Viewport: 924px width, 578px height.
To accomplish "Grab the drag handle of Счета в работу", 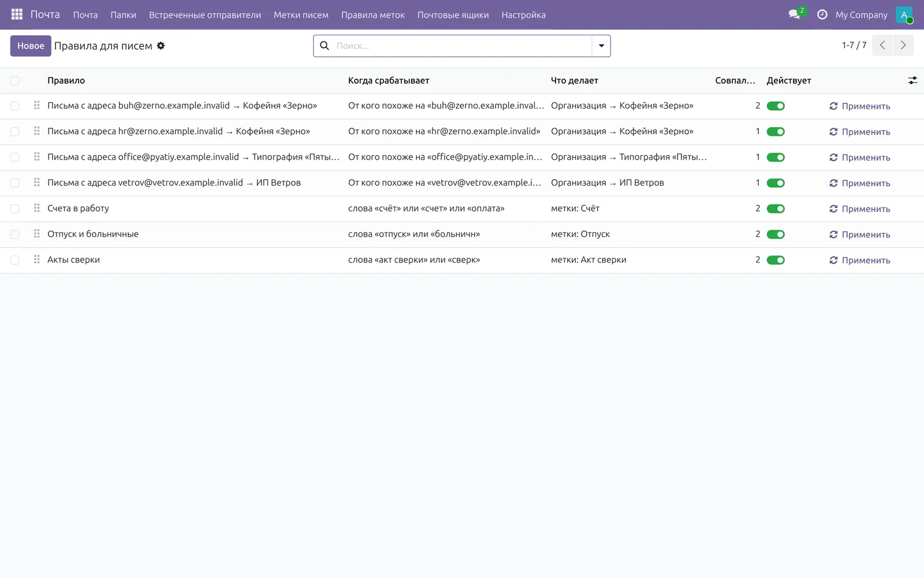I will 36,208.
